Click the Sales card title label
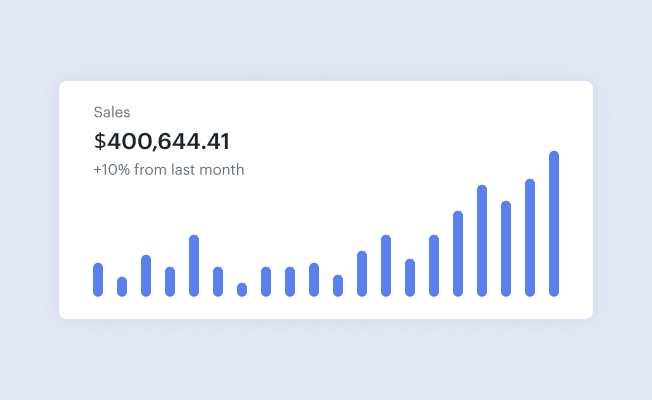This screenshot has height=400, width=652. [x=112, y=112]
